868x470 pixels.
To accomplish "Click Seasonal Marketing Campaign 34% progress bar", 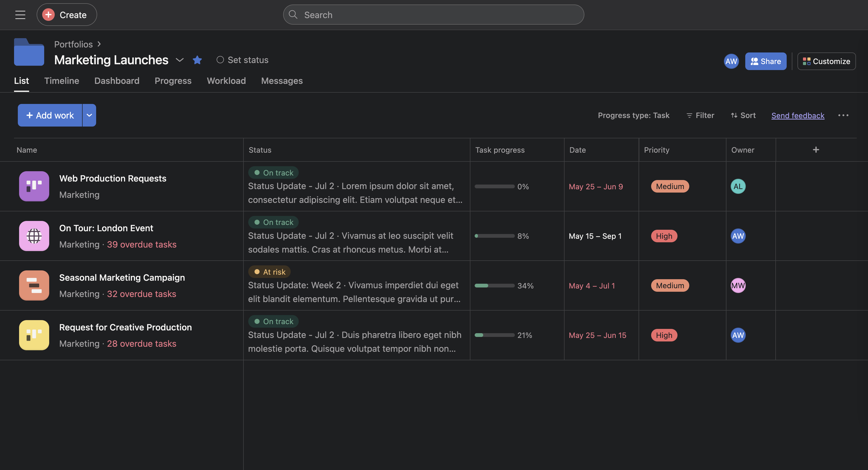I will (494, 286).
